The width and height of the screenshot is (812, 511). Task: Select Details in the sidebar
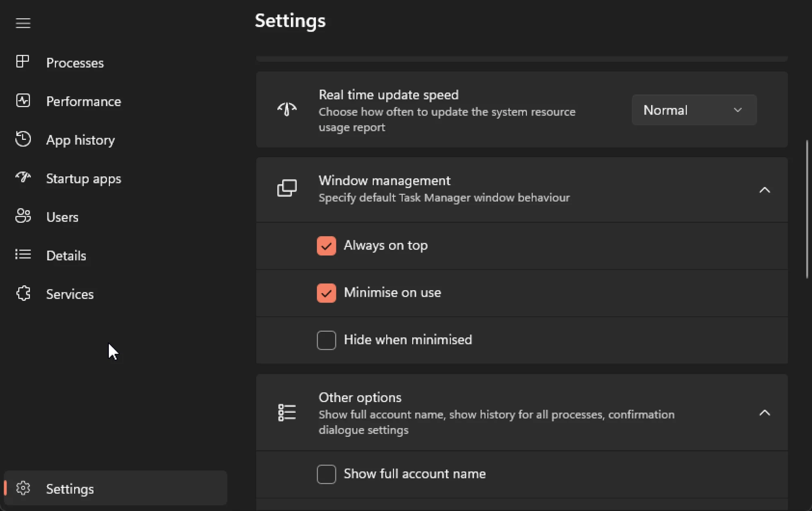pyautogui.click(x=115, y=256)
